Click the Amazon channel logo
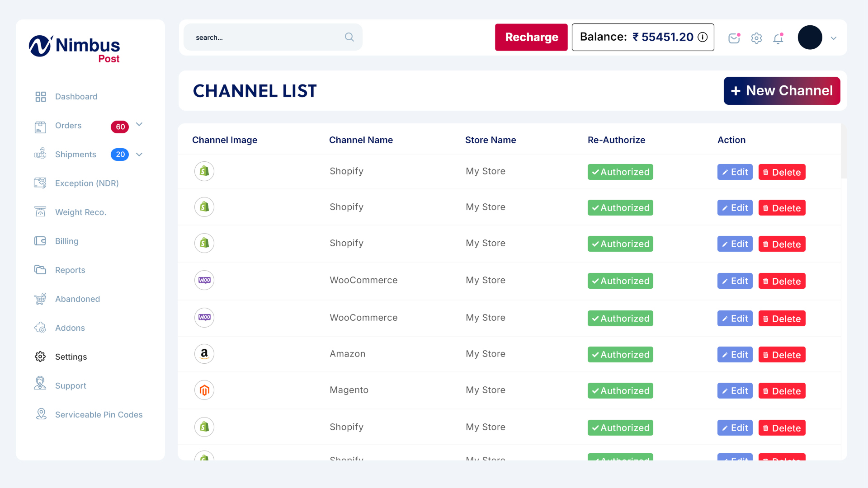The width and height of the screenshot is (868, 488). [204, 354]
